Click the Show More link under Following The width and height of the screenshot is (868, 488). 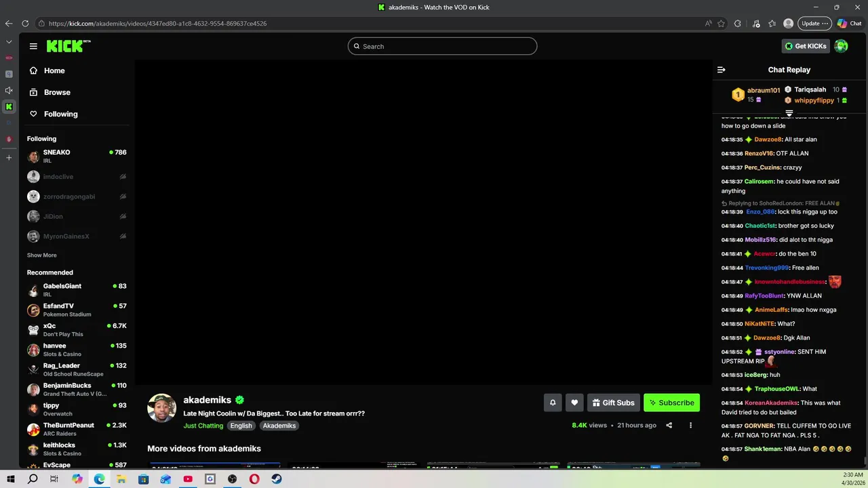click(x=41, y=256)
